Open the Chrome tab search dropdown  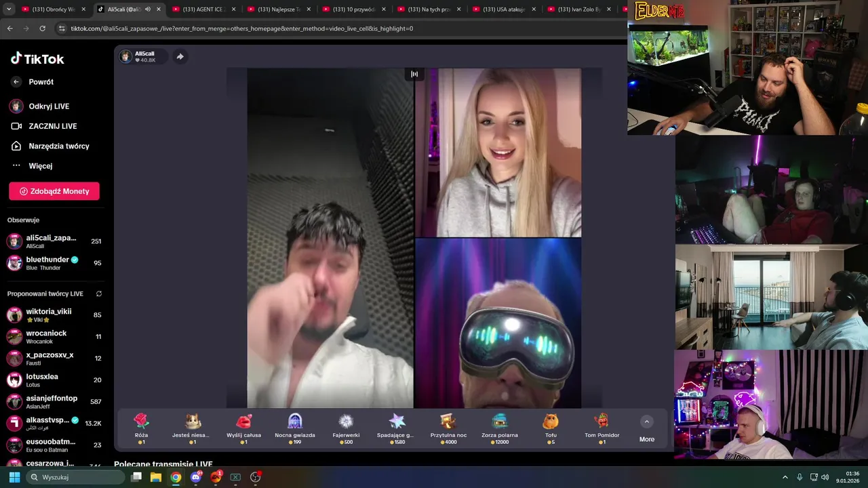tap(8, 9)
